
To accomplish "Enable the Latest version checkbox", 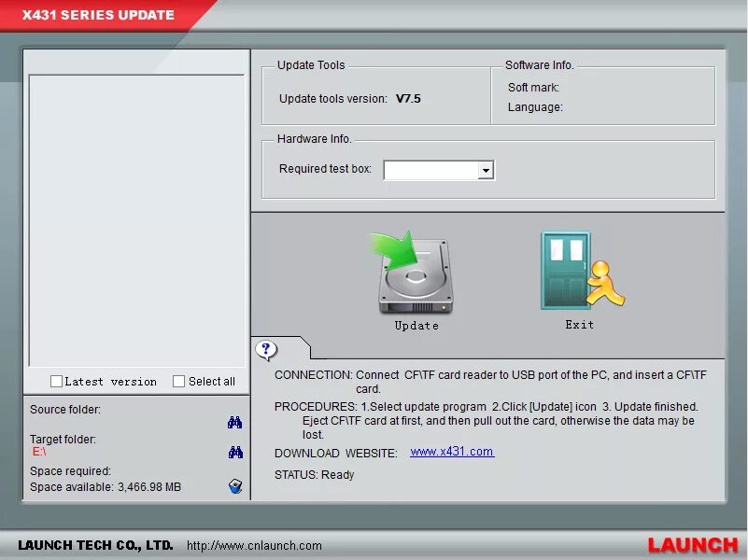I will 56,381.
